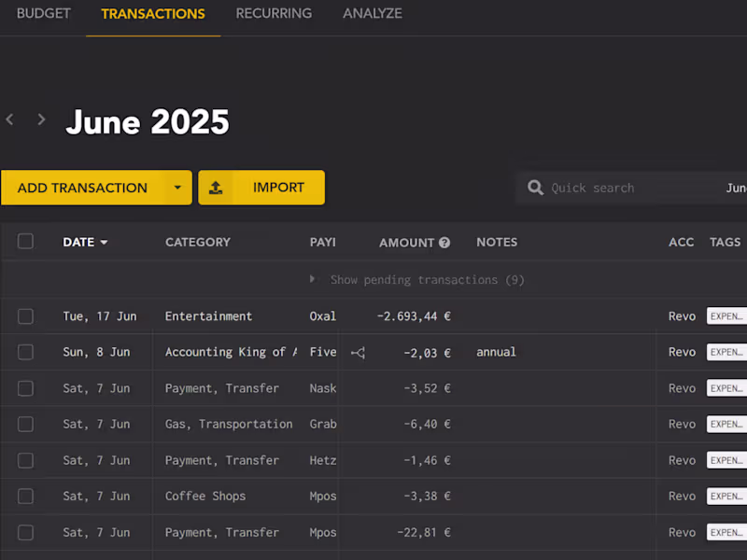
Task: Click the split transaction icon on the 8 Jun row
Action: (358, 352)
